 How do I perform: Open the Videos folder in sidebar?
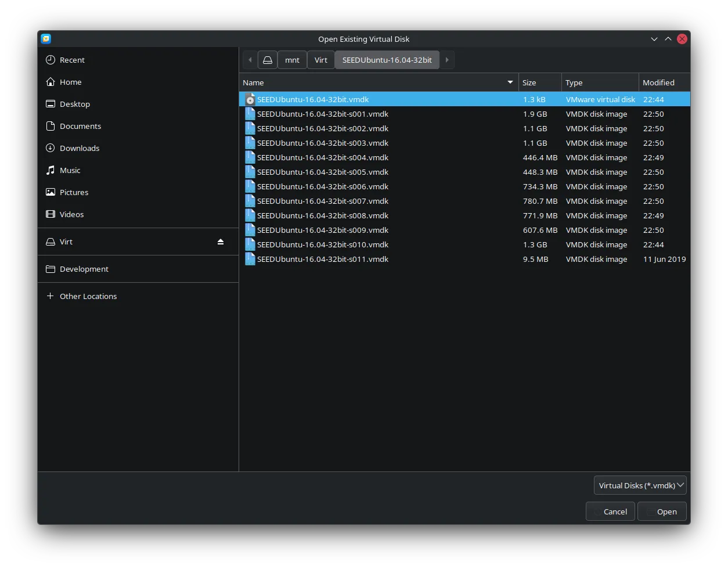click(x=138, y=214)
